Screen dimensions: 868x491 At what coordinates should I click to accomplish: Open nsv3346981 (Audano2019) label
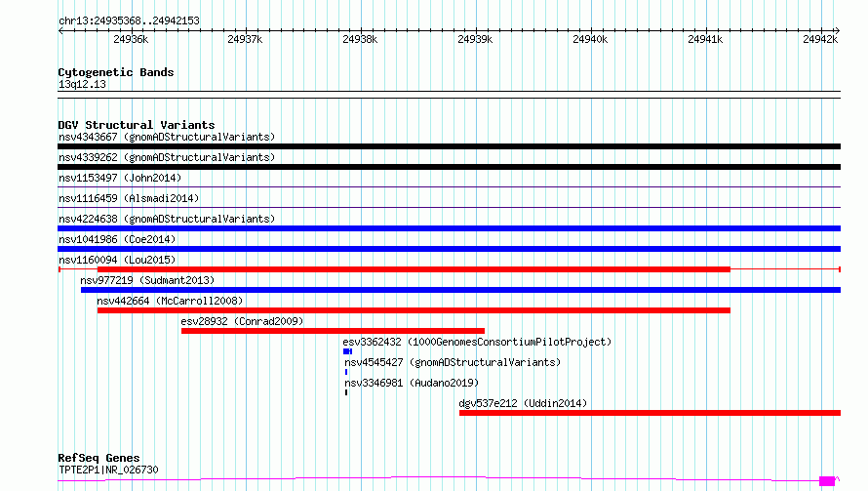tap(412, 383)
